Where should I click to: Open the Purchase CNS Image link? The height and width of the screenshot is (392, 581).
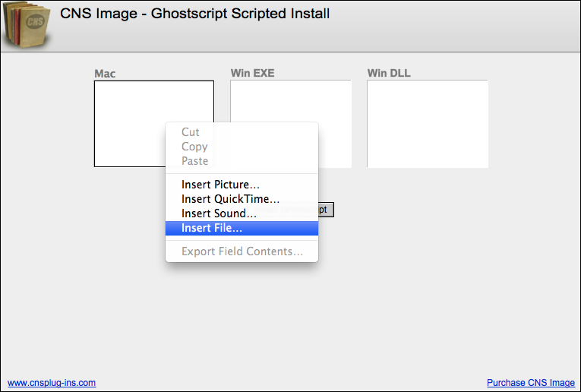coord(531,383)
